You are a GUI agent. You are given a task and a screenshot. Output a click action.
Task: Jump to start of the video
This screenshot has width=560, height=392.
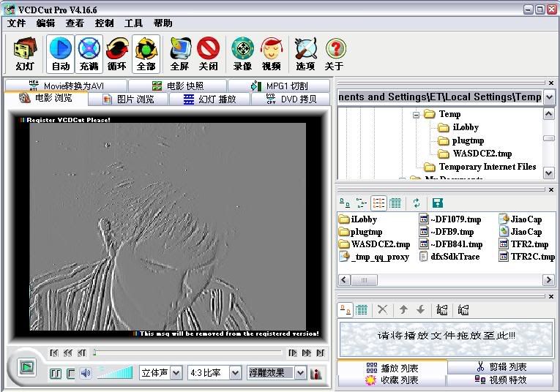(x=54, y=353)
